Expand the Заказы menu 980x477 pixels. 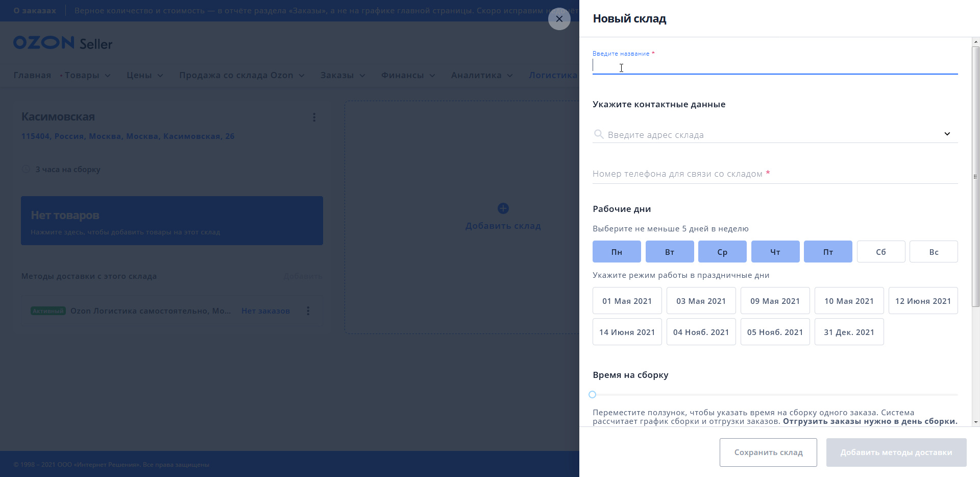tap(343, 75)
